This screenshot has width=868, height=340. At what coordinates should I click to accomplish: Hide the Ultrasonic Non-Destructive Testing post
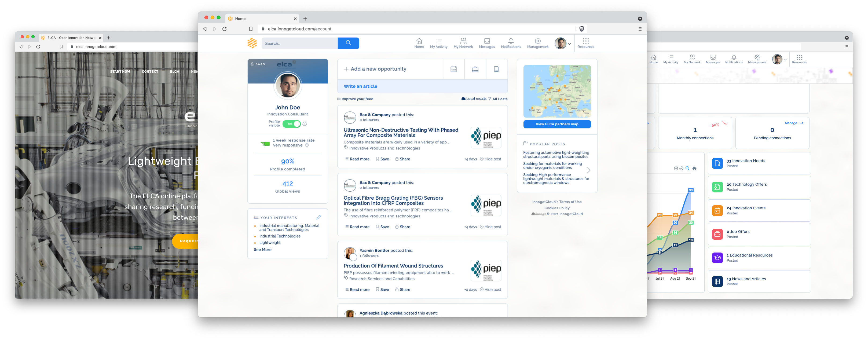(490, 159)
